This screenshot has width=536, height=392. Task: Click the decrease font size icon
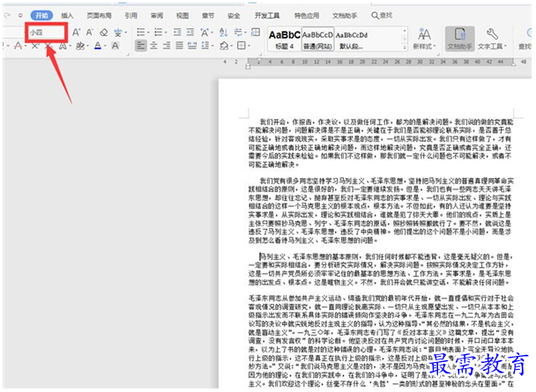click(90, 33)
